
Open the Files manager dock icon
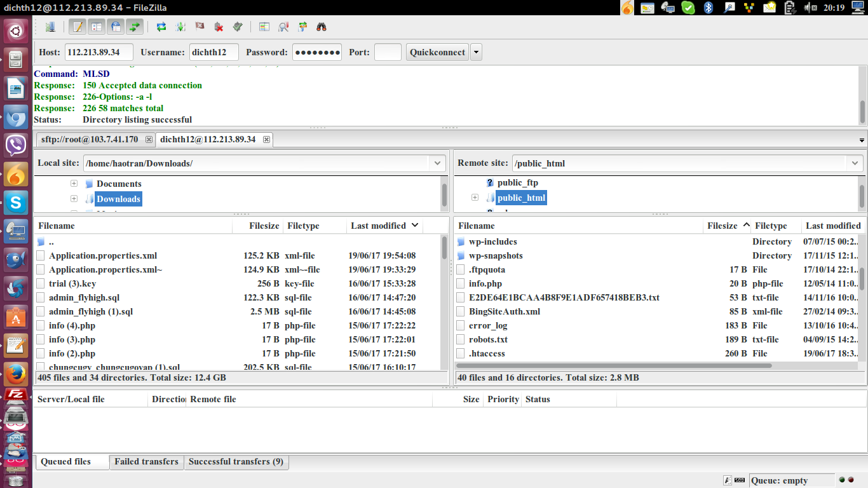tap(16, 60)
